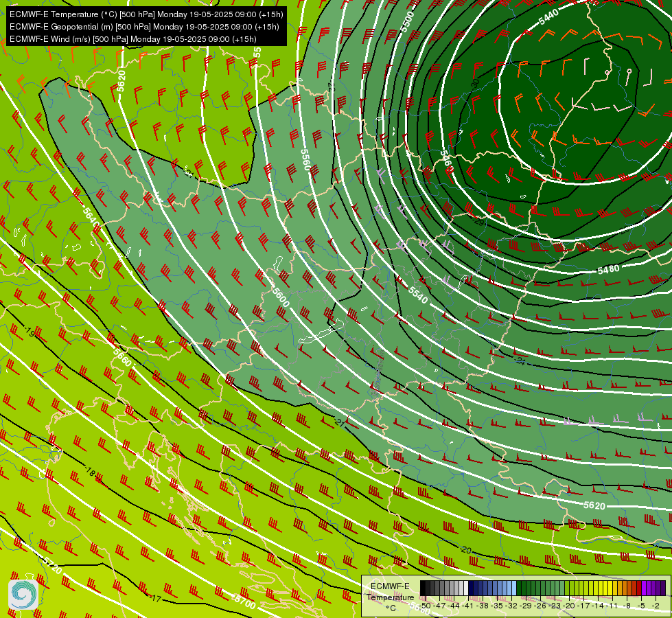Click the -26 legend tick label
Image resolution: width=672 pixels, height=618 pixels.
(541, 606)
